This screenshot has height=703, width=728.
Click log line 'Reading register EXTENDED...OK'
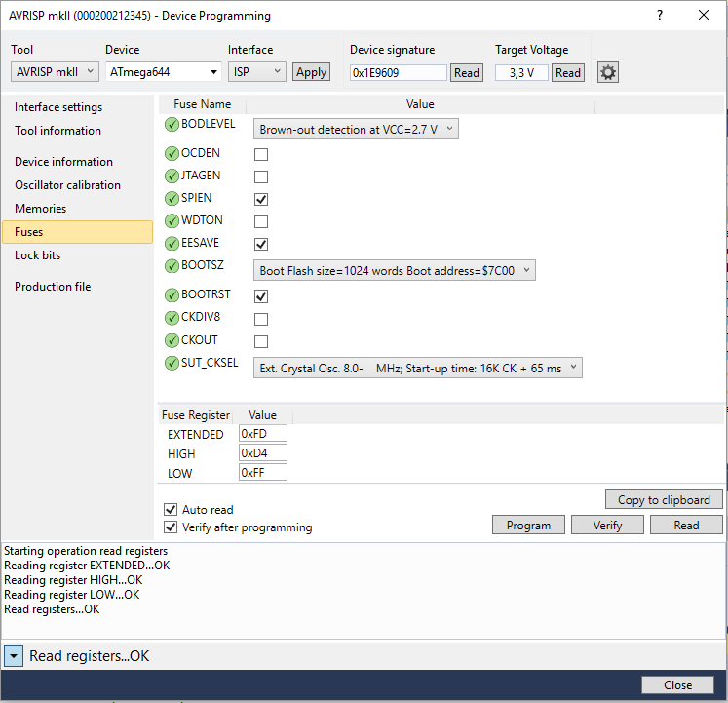[x=87, y=566]
